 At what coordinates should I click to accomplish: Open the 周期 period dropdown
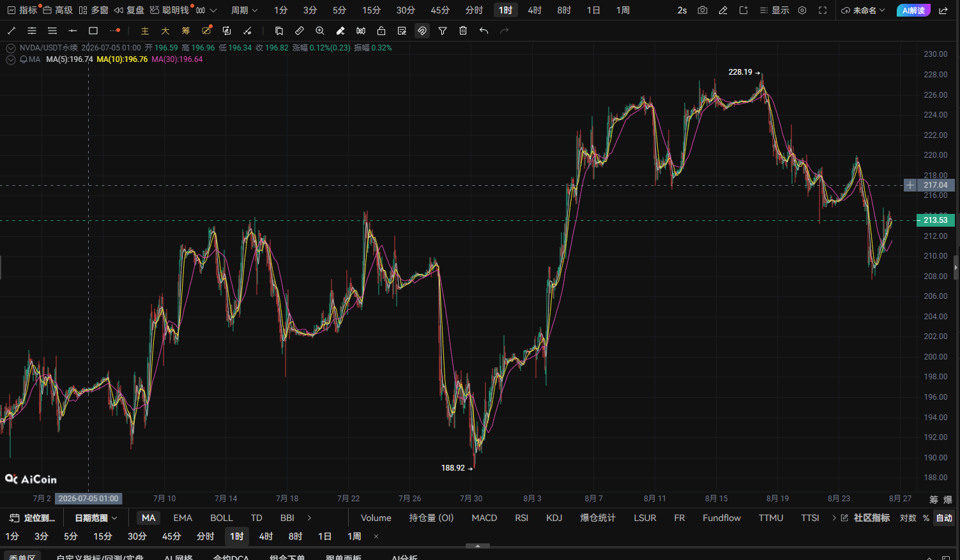(x=245, y=10)
